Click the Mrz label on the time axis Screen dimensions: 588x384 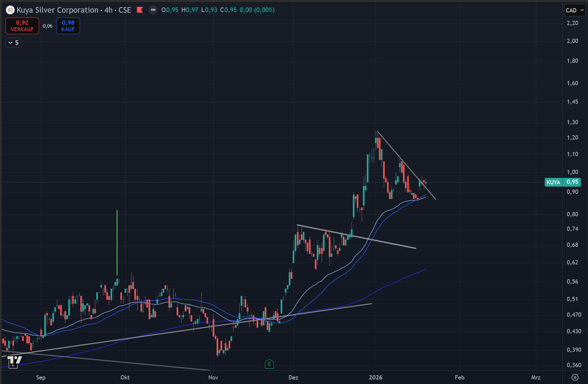536,377
